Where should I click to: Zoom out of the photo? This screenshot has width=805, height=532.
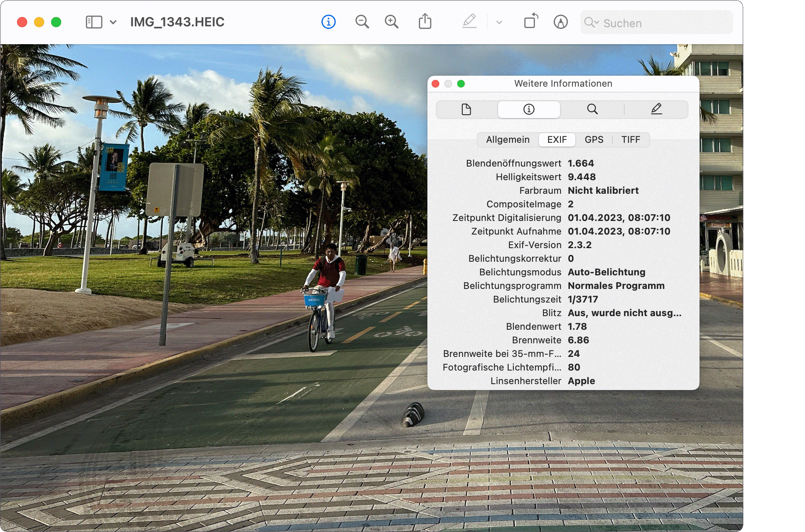(362, 22)
